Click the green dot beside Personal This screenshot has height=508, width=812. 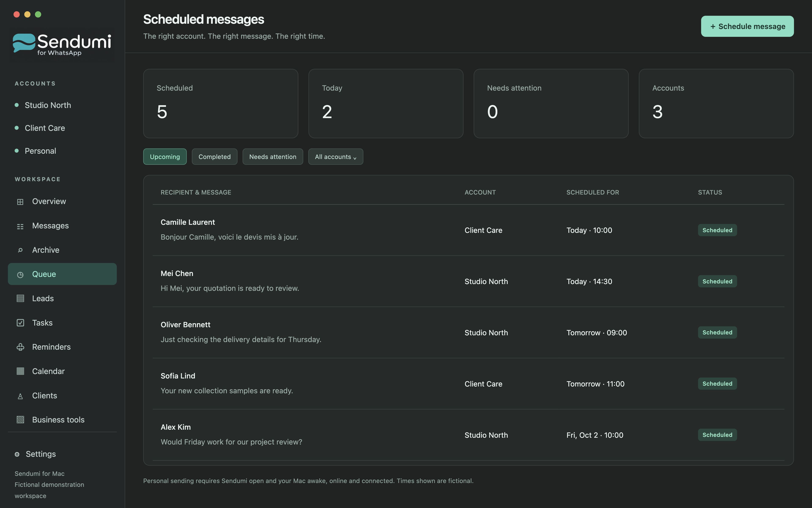(x=16, y=150)
